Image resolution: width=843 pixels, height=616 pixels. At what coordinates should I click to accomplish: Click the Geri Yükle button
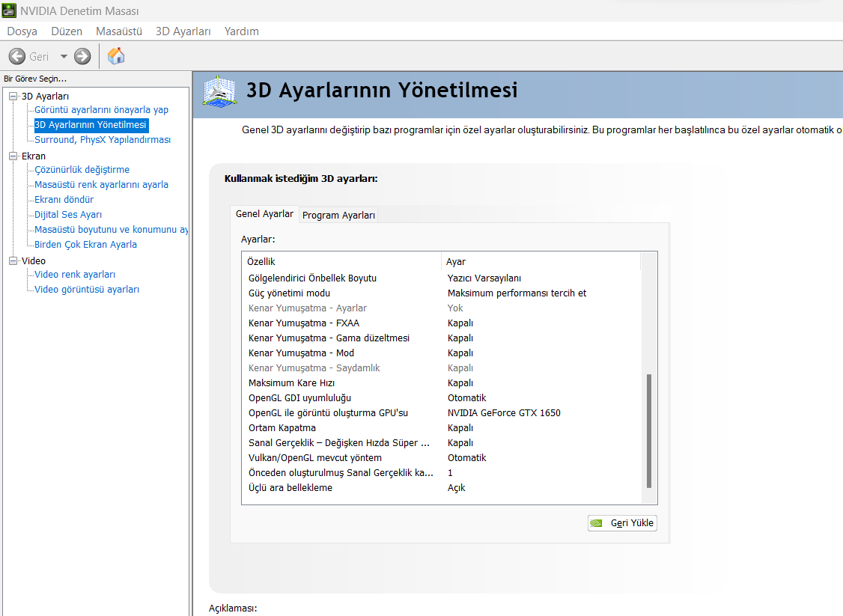(622, 523)
